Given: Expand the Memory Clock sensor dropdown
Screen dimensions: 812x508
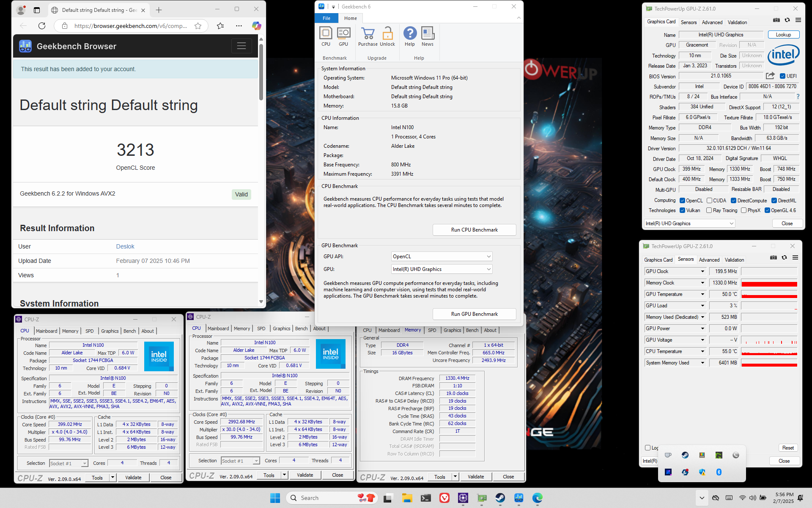Looking at the screenshot, I should (702, 283).
